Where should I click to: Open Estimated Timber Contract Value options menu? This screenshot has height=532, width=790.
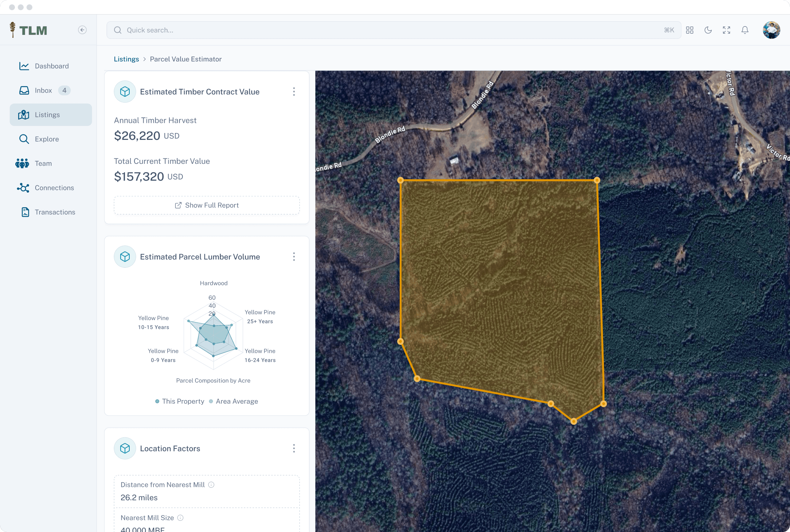coord(294,92)
